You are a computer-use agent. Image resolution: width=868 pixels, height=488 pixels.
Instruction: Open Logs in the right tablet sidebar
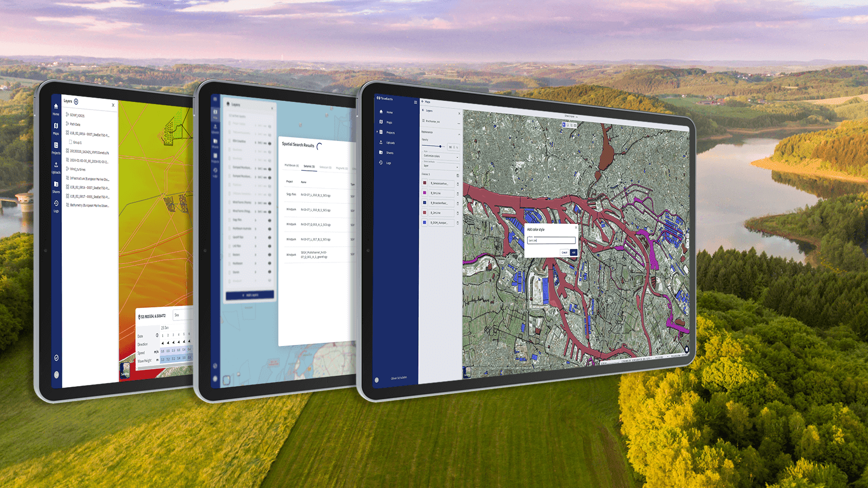coord(385,163)
